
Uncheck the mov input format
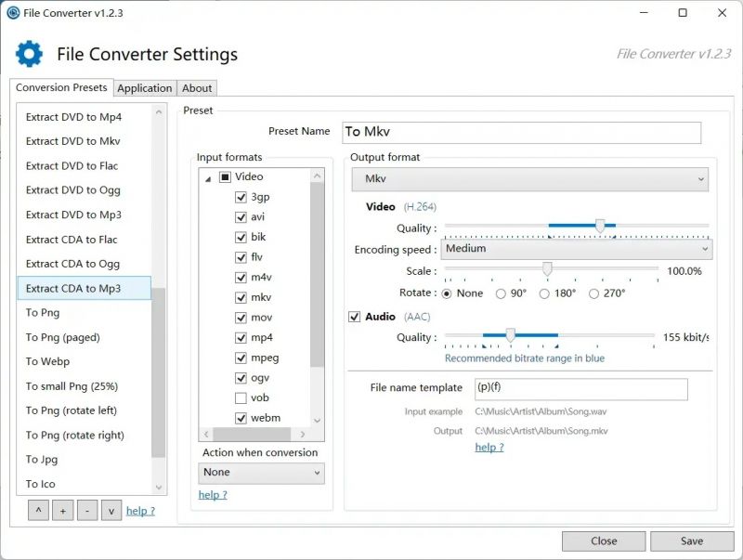(241, 318)
